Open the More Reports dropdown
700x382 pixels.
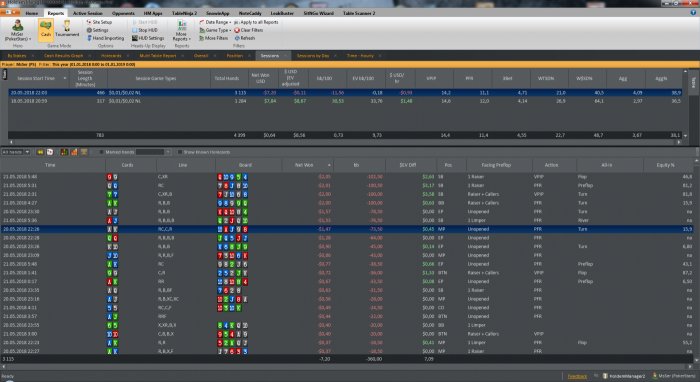181,30
